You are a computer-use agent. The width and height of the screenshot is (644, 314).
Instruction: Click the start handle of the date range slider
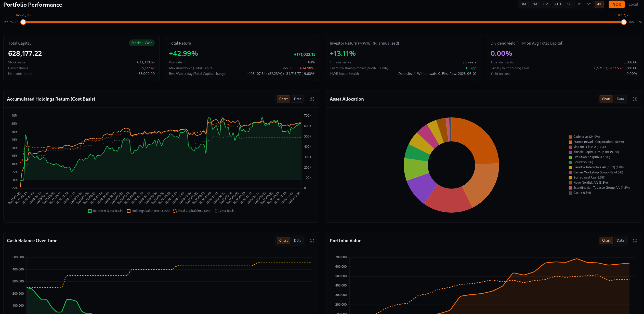pos(23,22)
